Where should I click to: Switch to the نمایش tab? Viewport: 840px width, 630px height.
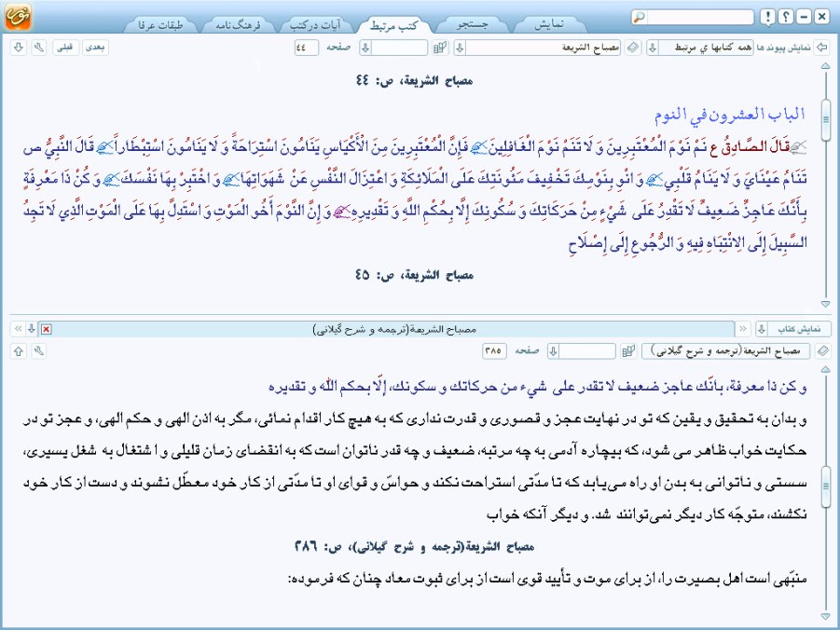coord(549,24)
